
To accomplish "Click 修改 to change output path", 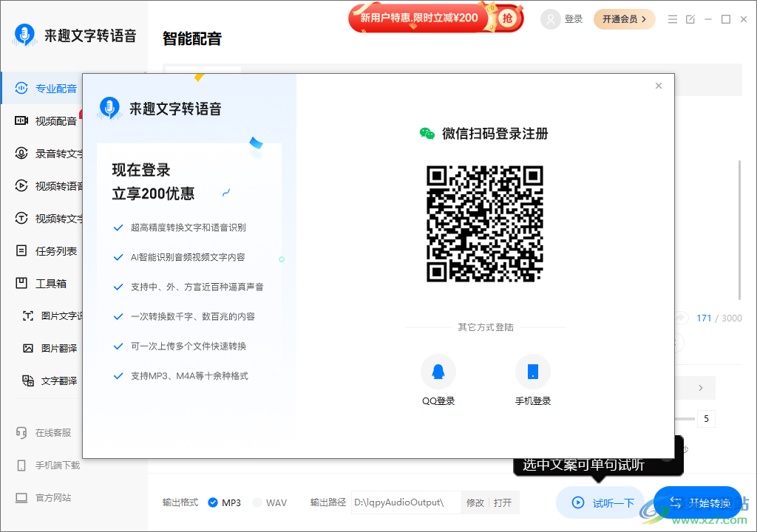I will (x=475, y=503).
